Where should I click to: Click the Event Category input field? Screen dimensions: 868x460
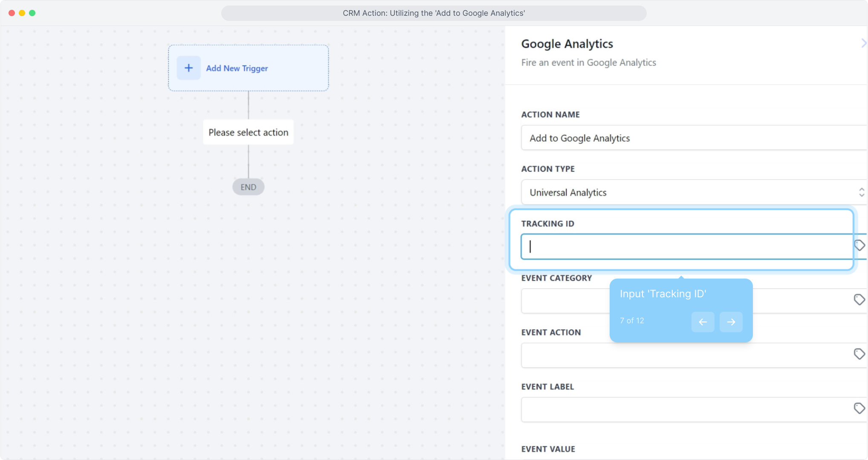point(563,301)
